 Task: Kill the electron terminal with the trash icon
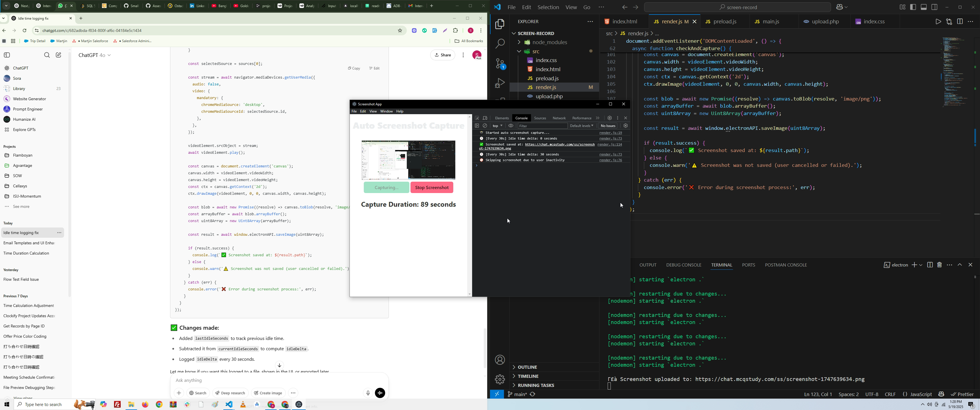939,265
